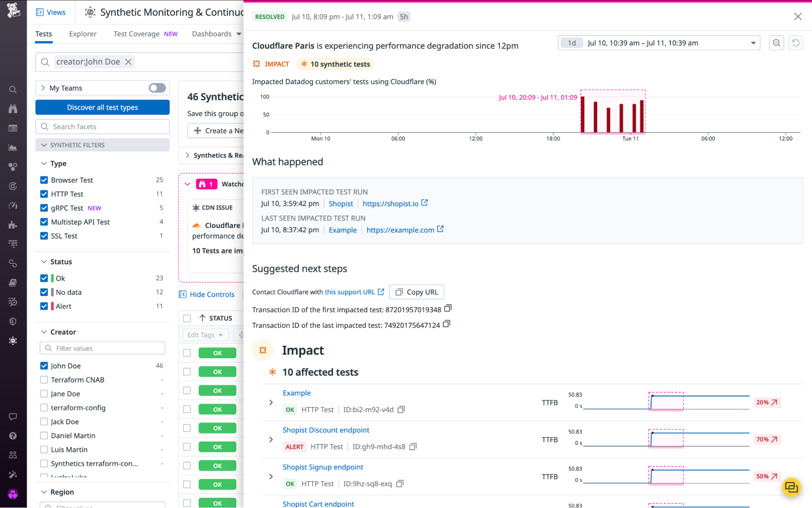Copy the first impacted test transaction ID

(448, 309)
